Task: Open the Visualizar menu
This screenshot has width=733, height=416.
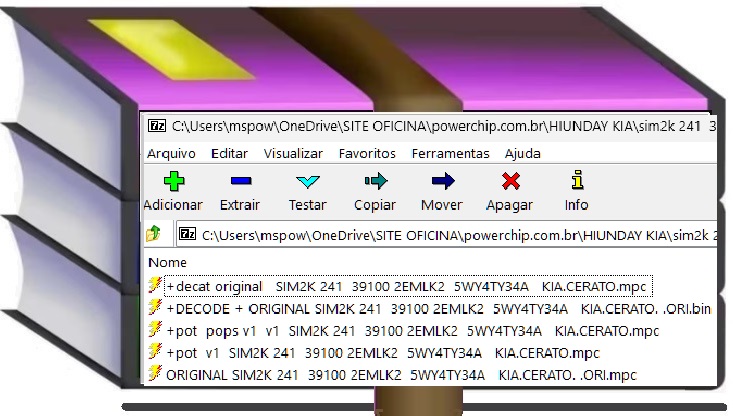Action: coord(293,154)
